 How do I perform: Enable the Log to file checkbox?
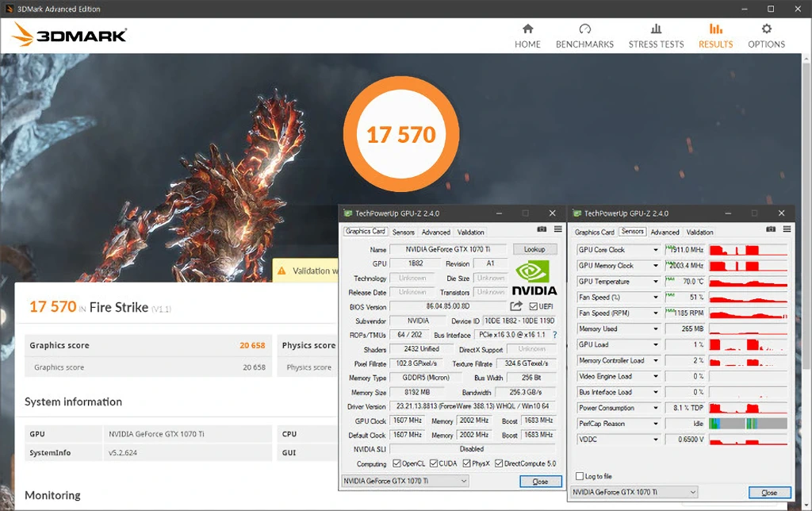pos(580,476)
